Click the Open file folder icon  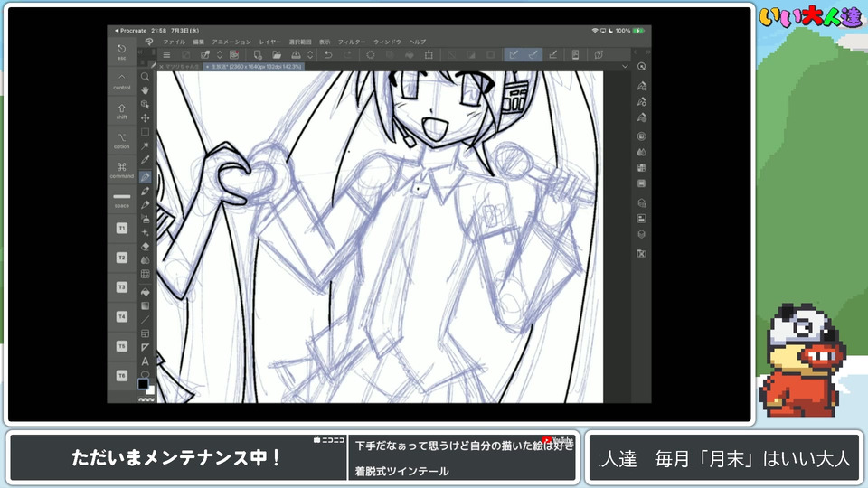point(277,55)
